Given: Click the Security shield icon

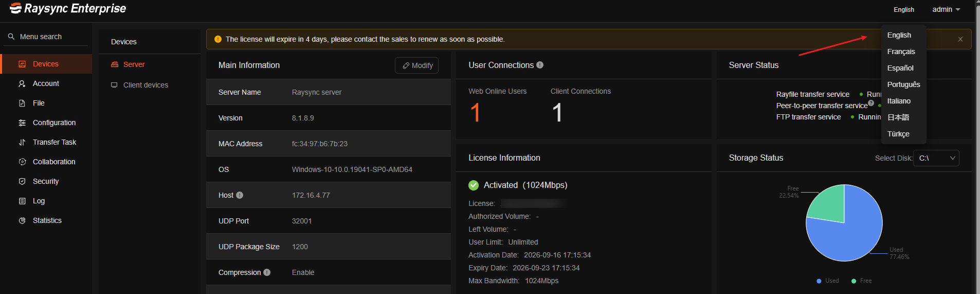Looking at the screenshot, I should tap(22, 181).
